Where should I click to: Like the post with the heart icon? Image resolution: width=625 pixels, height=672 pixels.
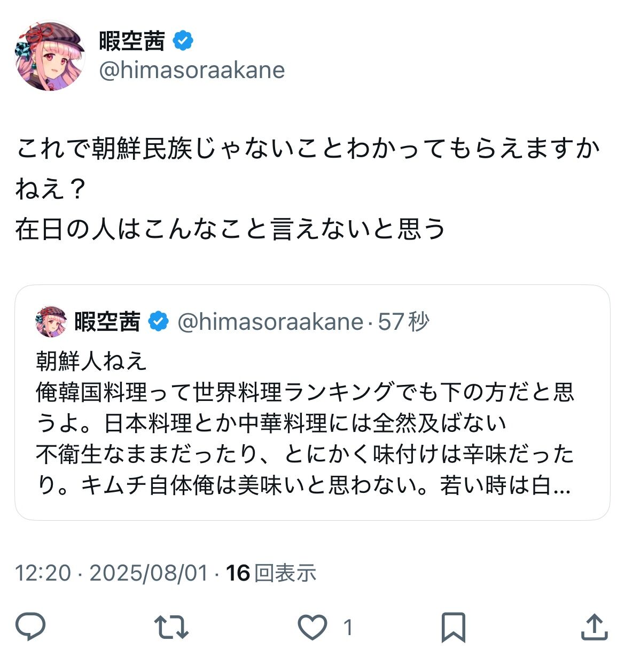312,627
